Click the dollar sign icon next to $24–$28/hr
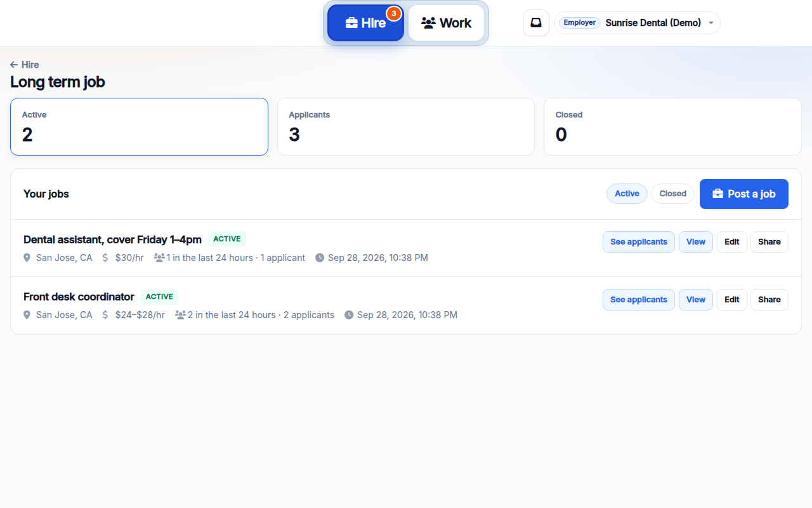The height and width of the screenshot is (508, 812). [x=105, y=315]
